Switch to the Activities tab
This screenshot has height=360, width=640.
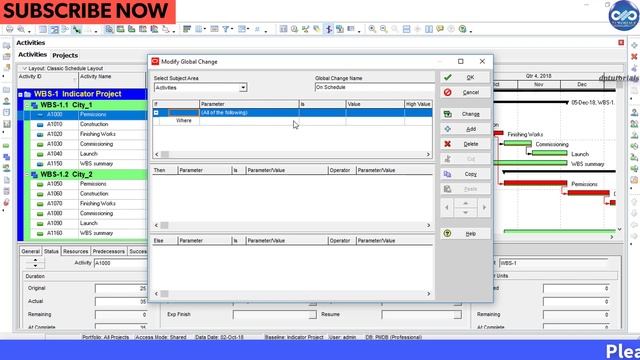click(x=32, y=55)
